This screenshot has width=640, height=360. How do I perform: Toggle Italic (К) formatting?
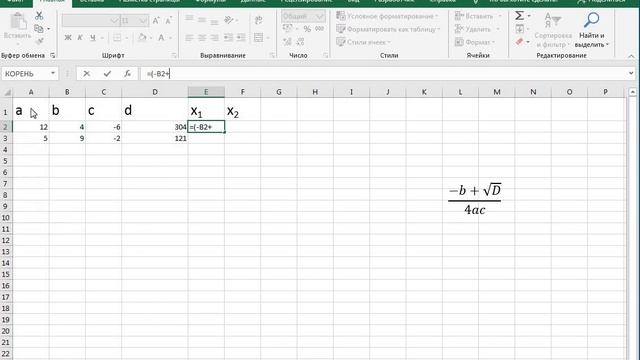coord(80,38)
